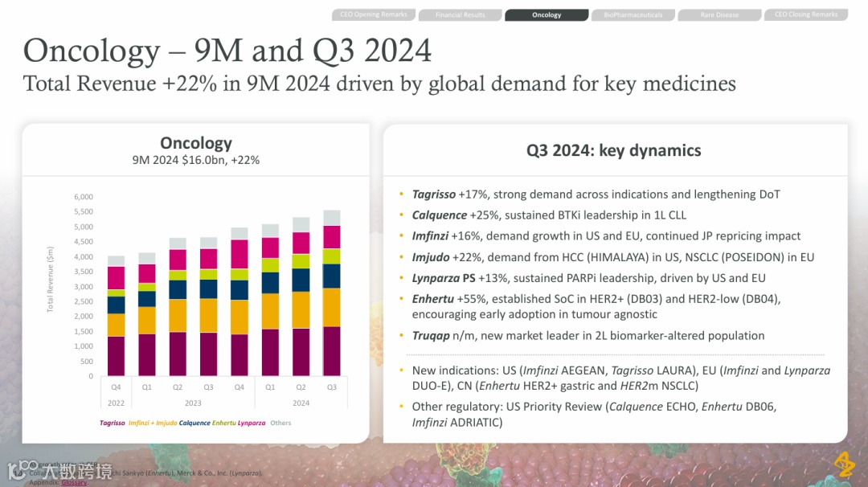Jump to CEO Closing Remarks tab
The width and height of the screenshot is (868, 487).
(x=806, y=15)
